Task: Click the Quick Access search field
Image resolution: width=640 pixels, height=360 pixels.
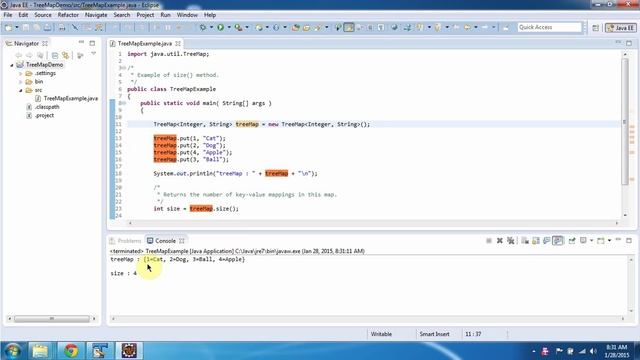Action: click(549, 27)
